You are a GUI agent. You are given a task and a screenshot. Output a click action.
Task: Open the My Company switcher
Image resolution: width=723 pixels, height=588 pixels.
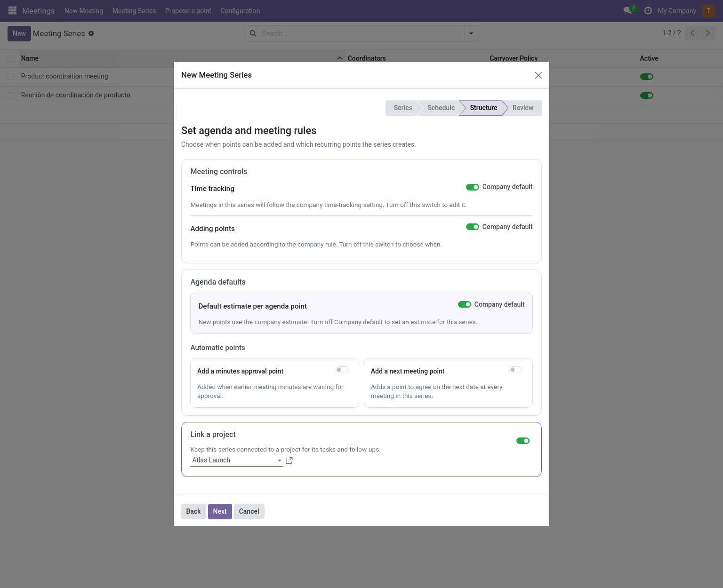pos(677,11)
